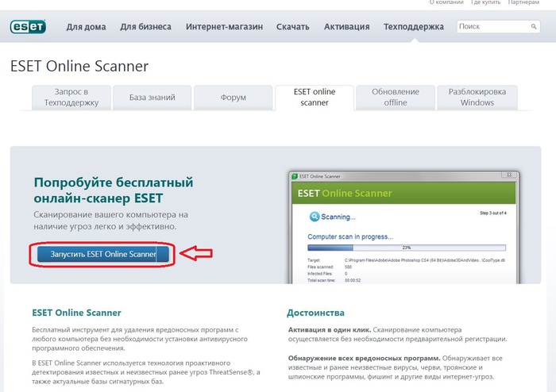Click the ESET logo
The height and width of the screenshot is (392, 556).
click(x=28, y=26)
